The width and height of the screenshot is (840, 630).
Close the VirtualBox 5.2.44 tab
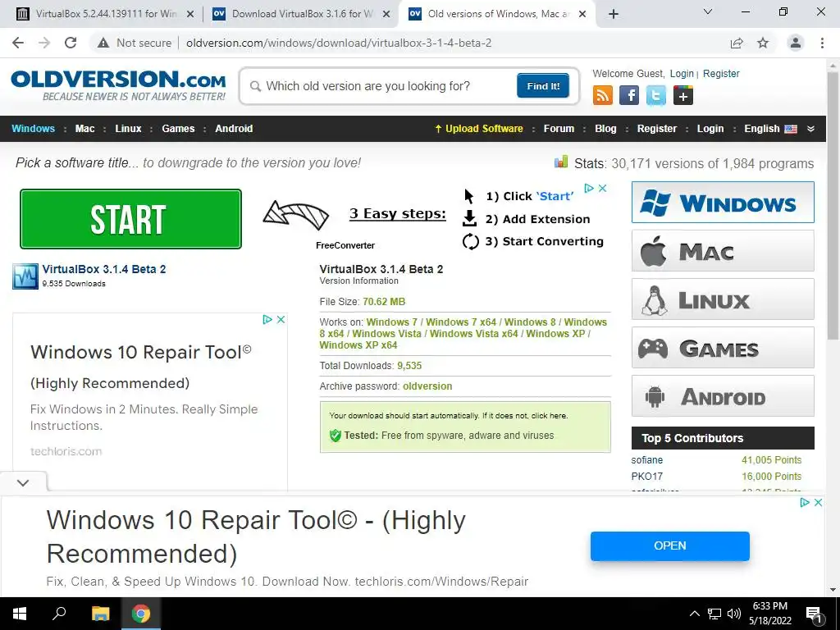[x=190, y=15]
